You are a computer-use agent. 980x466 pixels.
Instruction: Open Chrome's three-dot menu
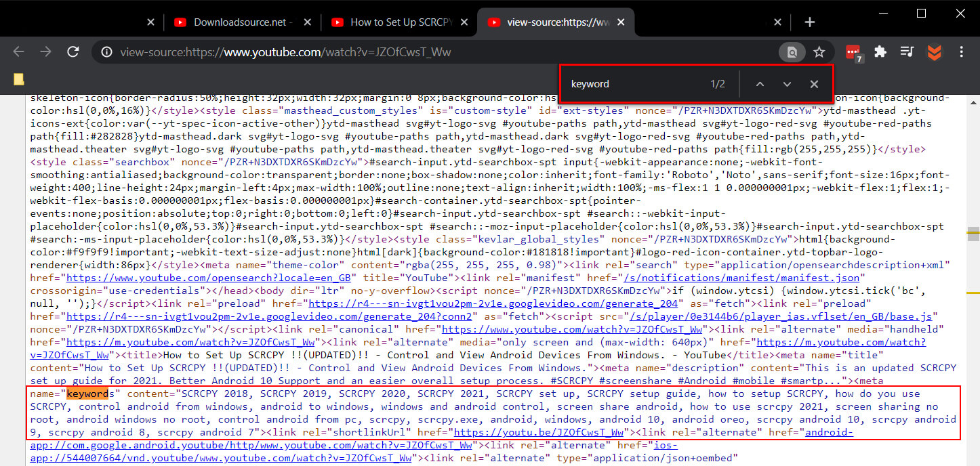[962, 52]
